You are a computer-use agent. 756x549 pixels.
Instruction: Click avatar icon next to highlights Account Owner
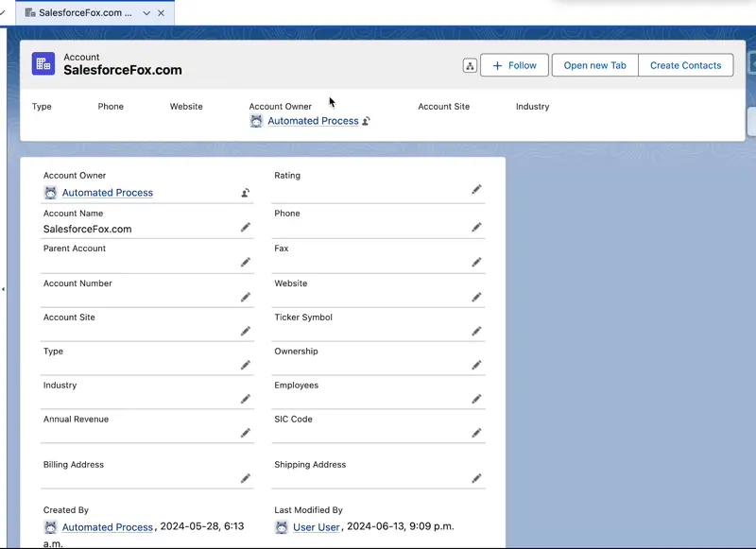[256, 121]
